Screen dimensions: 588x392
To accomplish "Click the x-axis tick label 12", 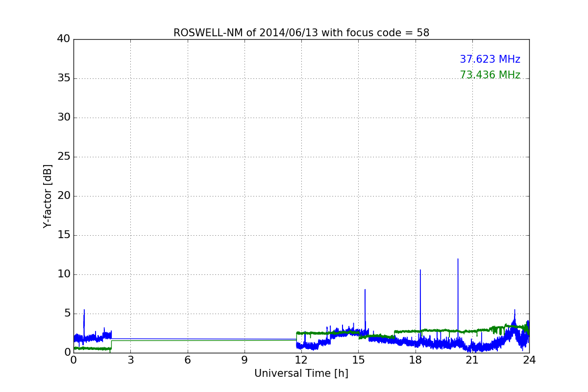I will [x=301, y=360].
